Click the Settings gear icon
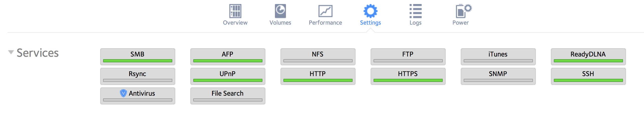This screenshot has height=114, width=644. click(x=370, y=11)
